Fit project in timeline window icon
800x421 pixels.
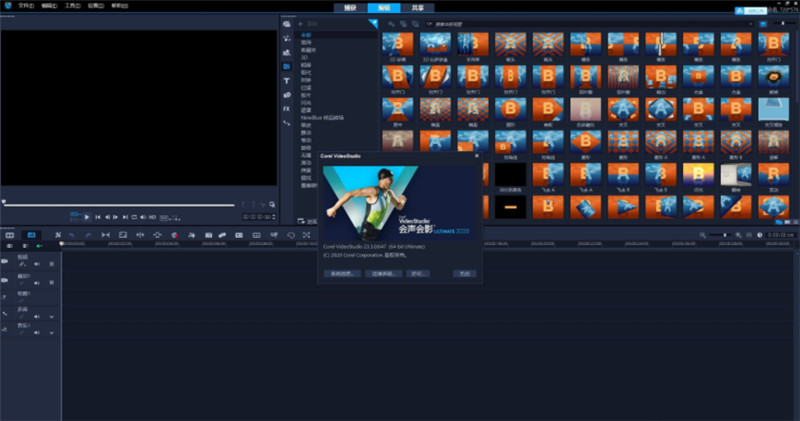point(749,235)
